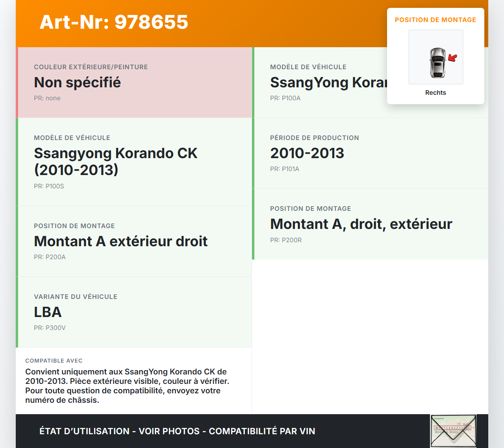Select the Non spécifié value
This screenshot has height=448, width=504.
(x=77, y=83)
